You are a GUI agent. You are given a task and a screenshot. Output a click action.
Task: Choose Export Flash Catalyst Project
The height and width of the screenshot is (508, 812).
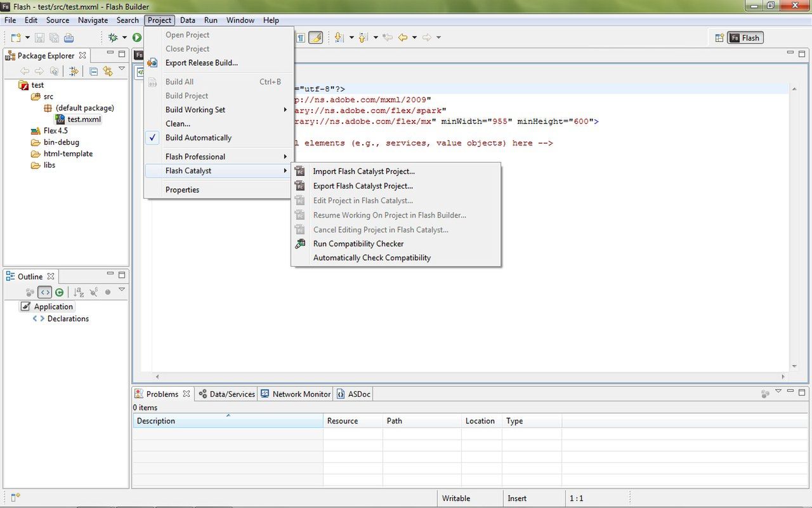396,186
